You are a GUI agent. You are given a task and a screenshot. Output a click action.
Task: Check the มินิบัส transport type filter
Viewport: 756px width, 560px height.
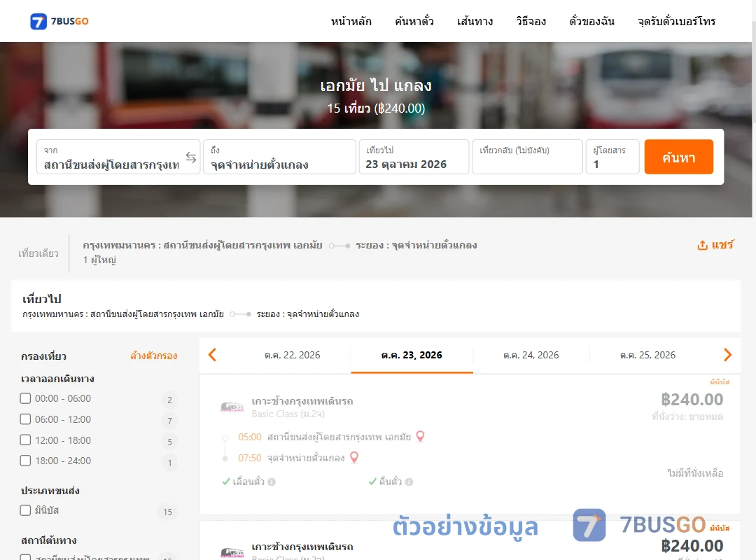coord(26,510)
